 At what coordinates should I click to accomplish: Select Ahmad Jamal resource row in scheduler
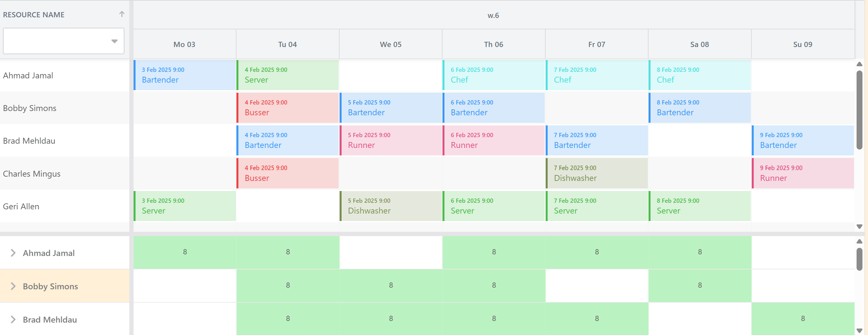[65, 75]
